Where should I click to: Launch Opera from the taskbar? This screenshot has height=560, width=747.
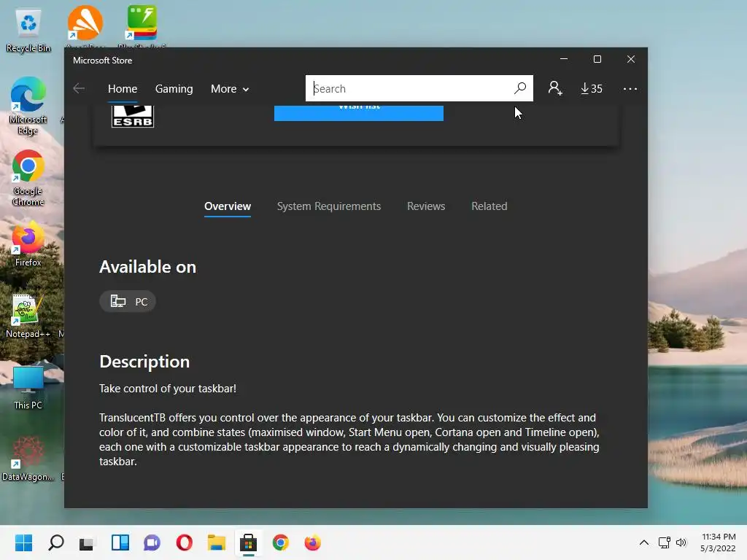(x=185, y=542)
